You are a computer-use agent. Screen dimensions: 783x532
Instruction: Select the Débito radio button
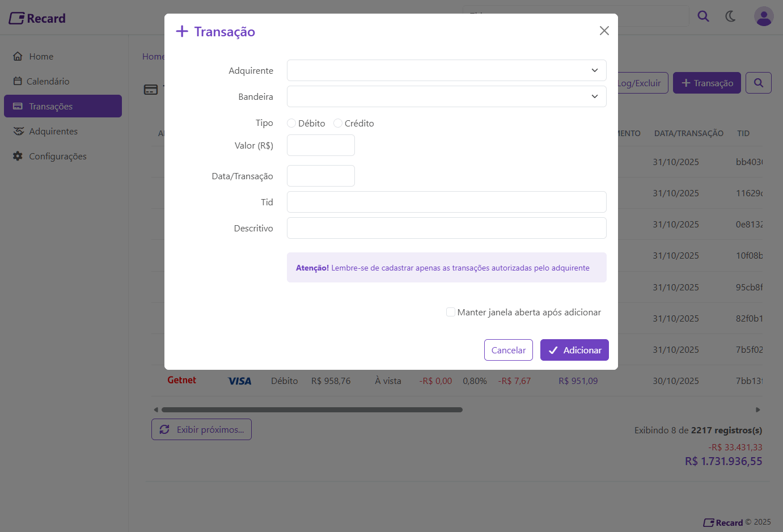tap(291, 123)
